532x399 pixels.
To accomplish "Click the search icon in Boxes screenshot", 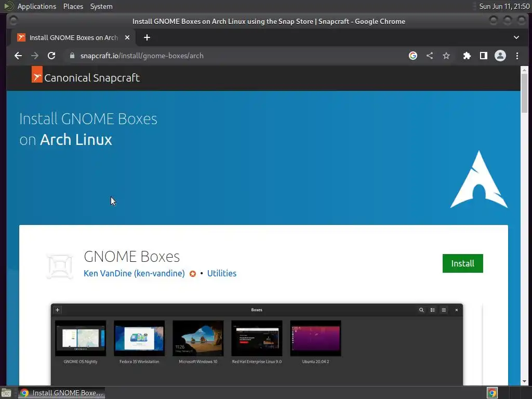I will coord(421,310).
